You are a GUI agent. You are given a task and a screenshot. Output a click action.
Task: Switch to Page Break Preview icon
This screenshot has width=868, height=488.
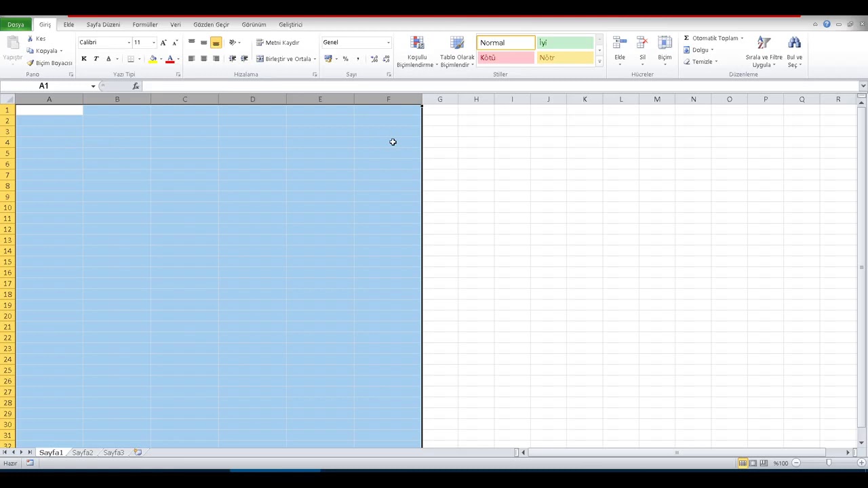(x=764, y=463)
